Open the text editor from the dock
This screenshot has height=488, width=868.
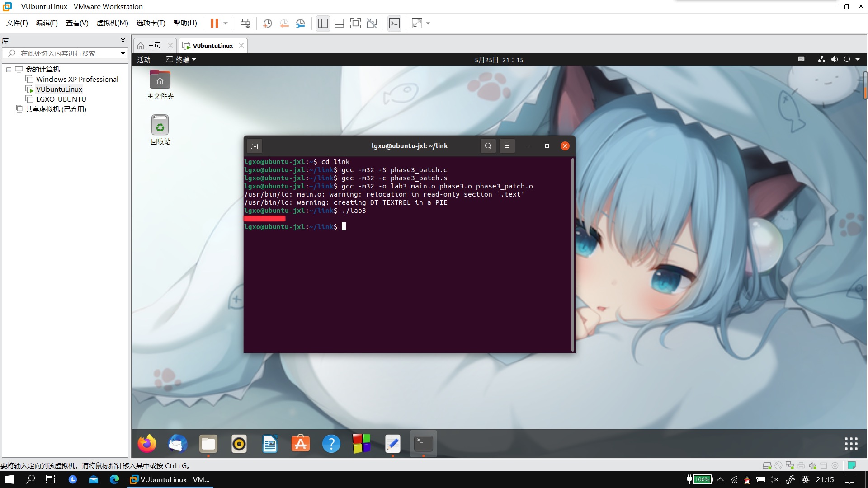coord(392,444)
